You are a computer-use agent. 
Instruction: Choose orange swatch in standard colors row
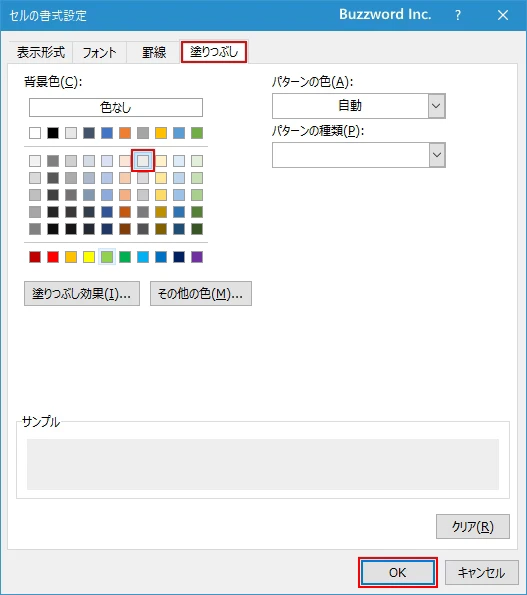(71, 257)
